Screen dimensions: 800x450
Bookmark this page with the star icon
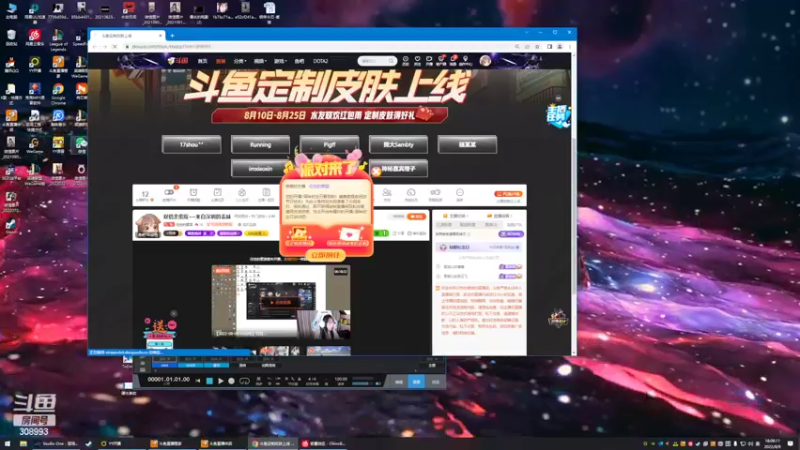click(537, 46)
